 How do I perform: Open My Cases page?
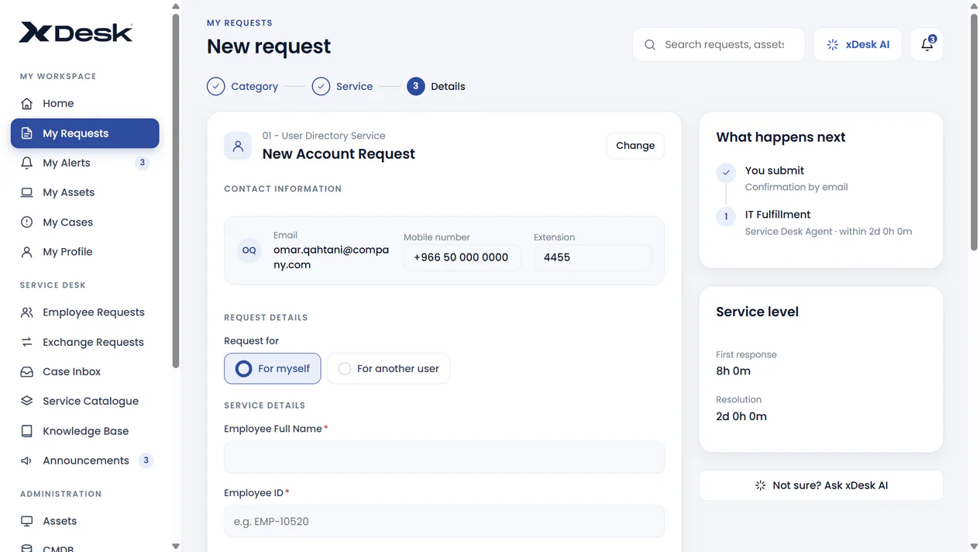click(x=85, y=222)
